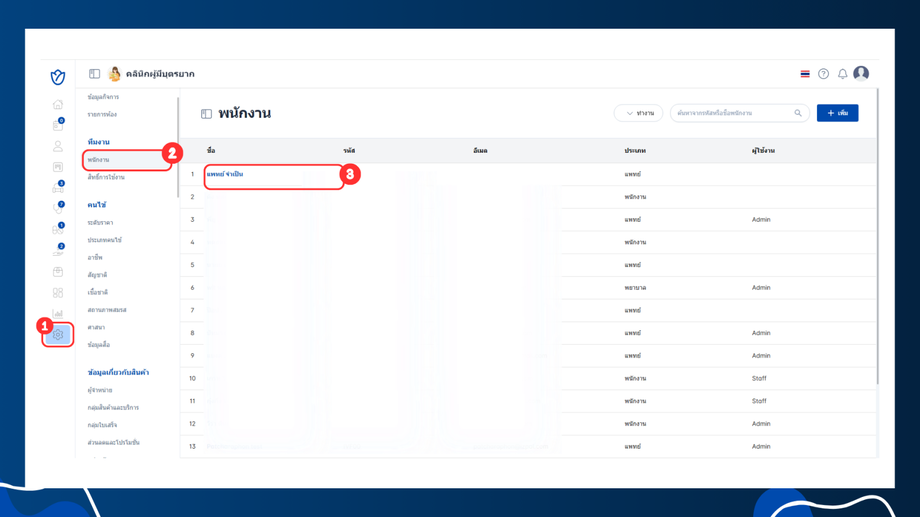This screenshot has height=517, width=920.
Task: Open the Home icon in left rail
Action: click(x=58, y=104)
